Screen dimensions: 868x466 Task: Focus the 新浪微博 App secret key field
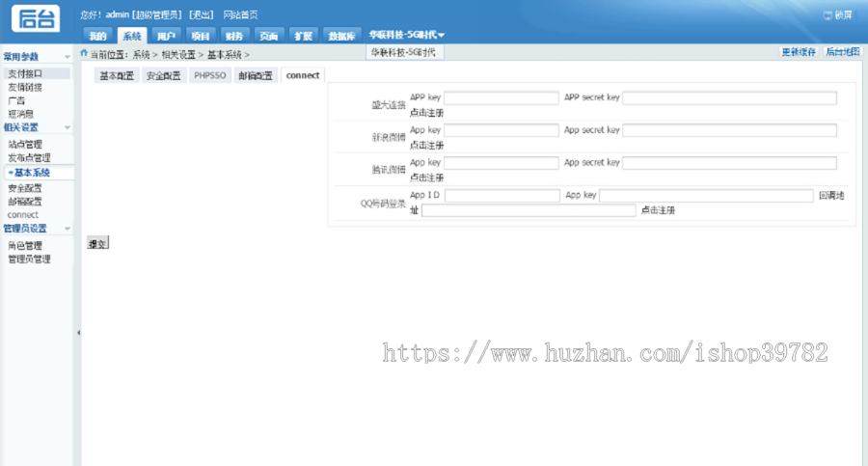(x=730, y=131)
